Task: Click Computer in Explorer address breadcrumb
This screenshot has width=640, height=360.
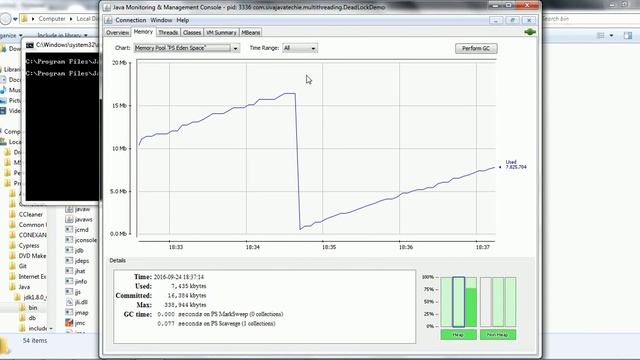Action: [52, 19]
